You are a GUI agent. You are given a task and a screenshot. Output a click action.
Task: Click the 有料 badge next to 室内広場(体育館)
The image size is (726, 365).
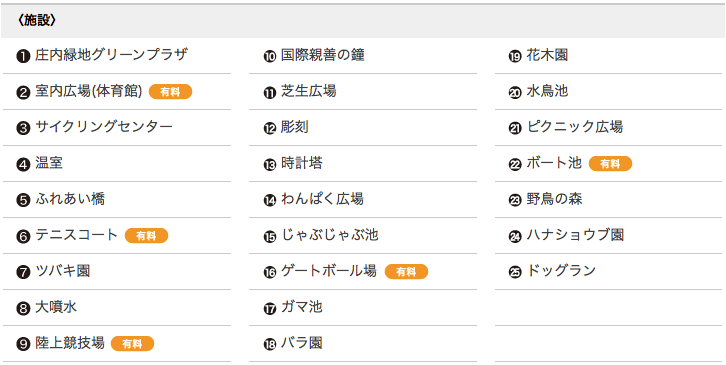coord(170,92)
